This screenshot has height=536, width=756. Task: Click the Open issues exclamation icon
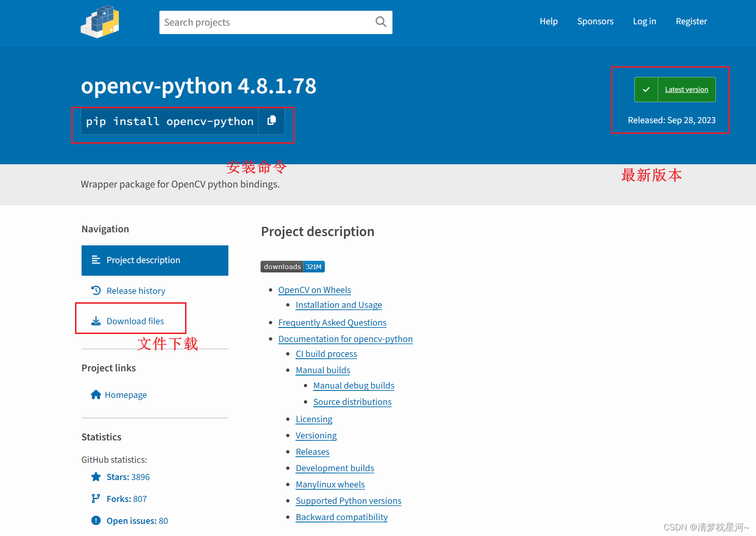(x=96, y=521)
